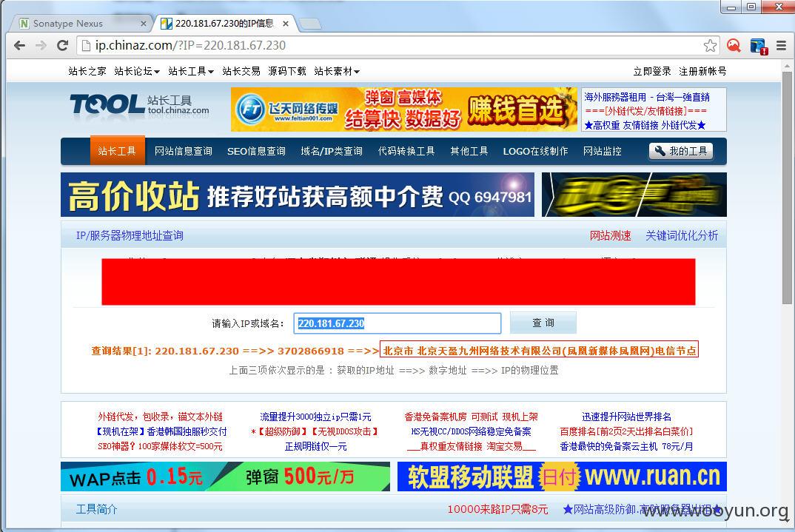Open the 代码转换工具 menu
This screenshot has height=532, width=795.
(406, 151)
